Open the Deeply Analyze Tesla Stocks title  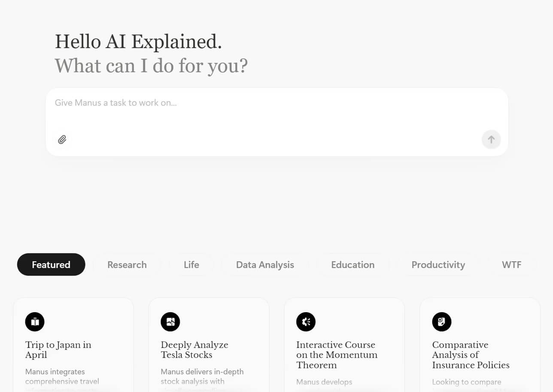coord(194,350)
